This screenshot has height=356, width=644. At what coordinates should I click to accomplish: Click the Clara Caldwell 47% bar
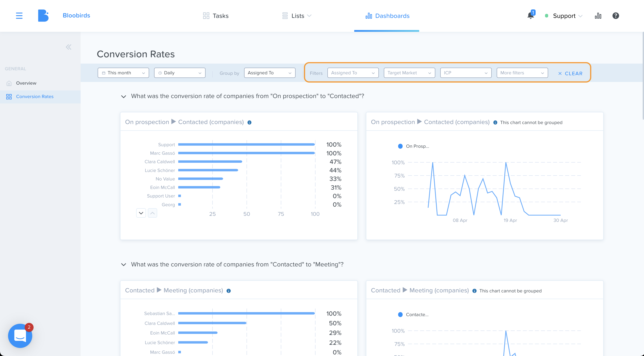[x=210, y=162]
